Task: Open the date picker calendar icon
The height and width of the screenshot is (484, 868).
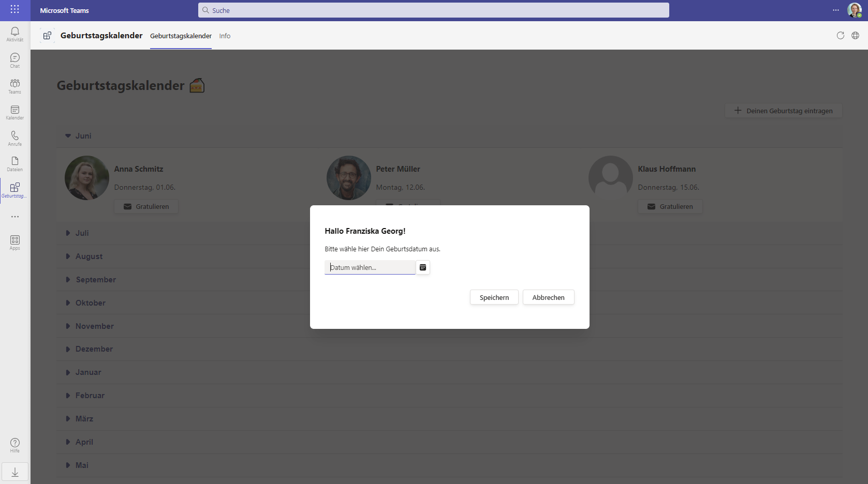Action: coord(423,267)
